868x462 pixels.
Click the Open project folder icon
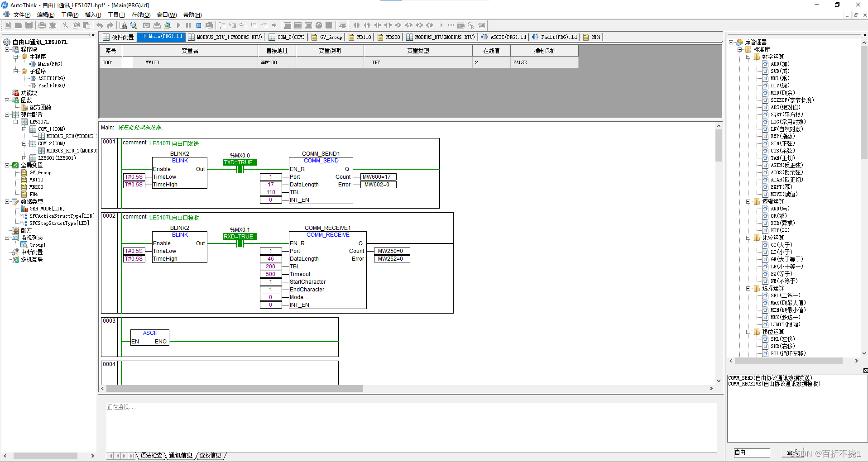pyautogui.click(x=18, y=25)
